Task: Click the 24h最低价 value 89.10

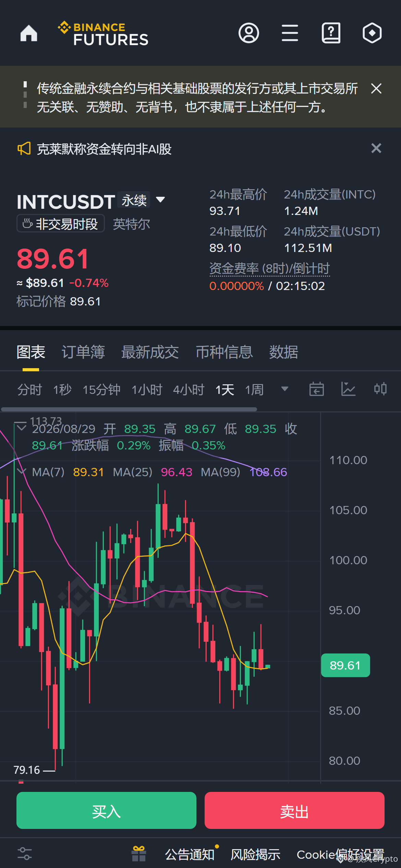Action: pyautogui.click(x=225, y=248)
